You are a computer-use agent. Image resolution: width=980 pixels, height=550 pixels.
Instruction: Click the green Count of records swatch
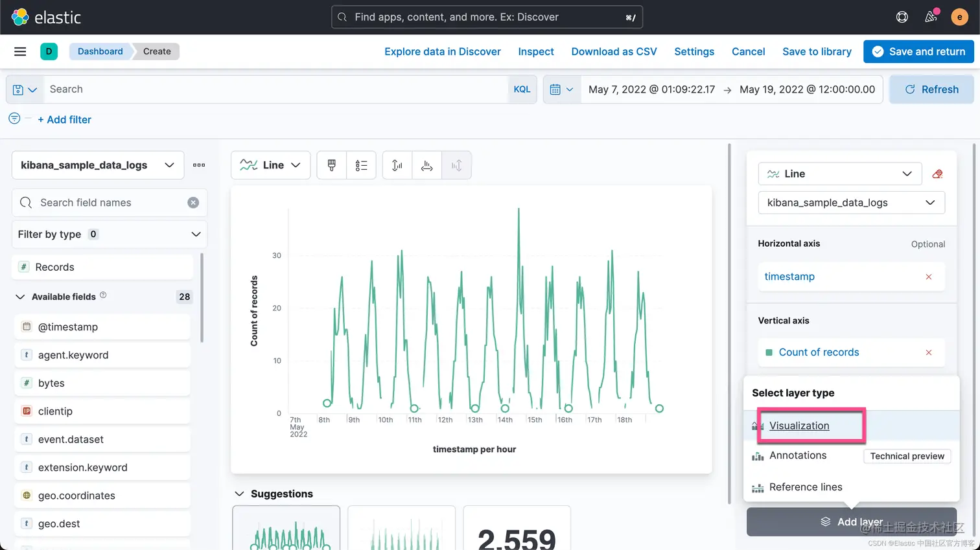(769, 352)
